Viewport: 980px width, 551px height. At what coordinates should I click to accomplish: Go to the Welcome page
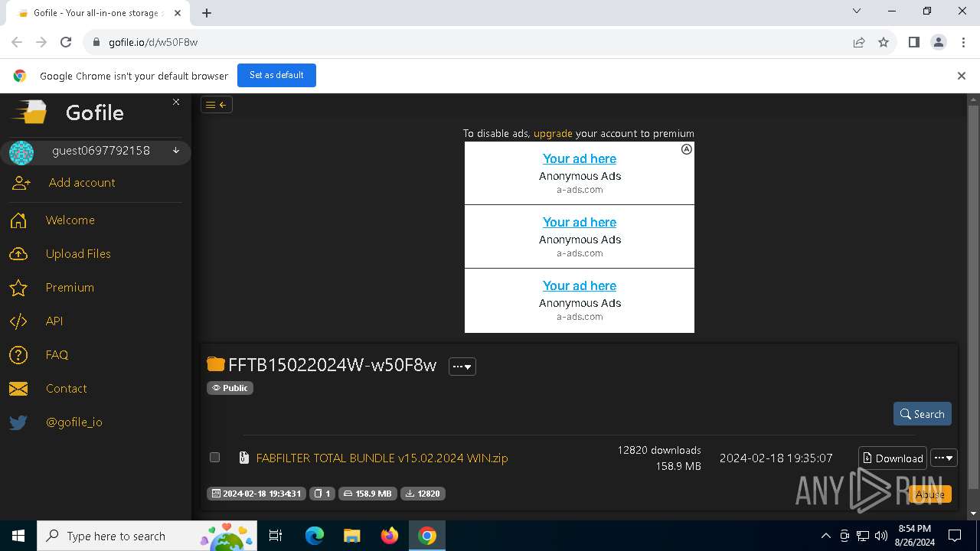pyautogui.click(x=70, y=220)
